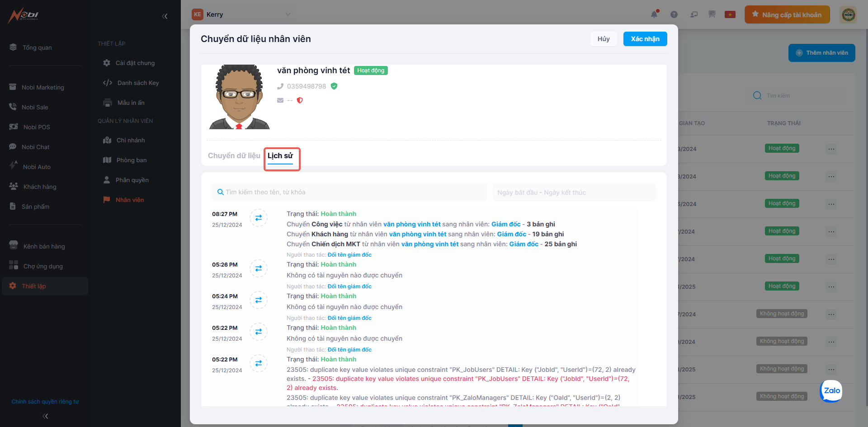Switch to the Chuyển dữ liệu tab

pos(234,156)
